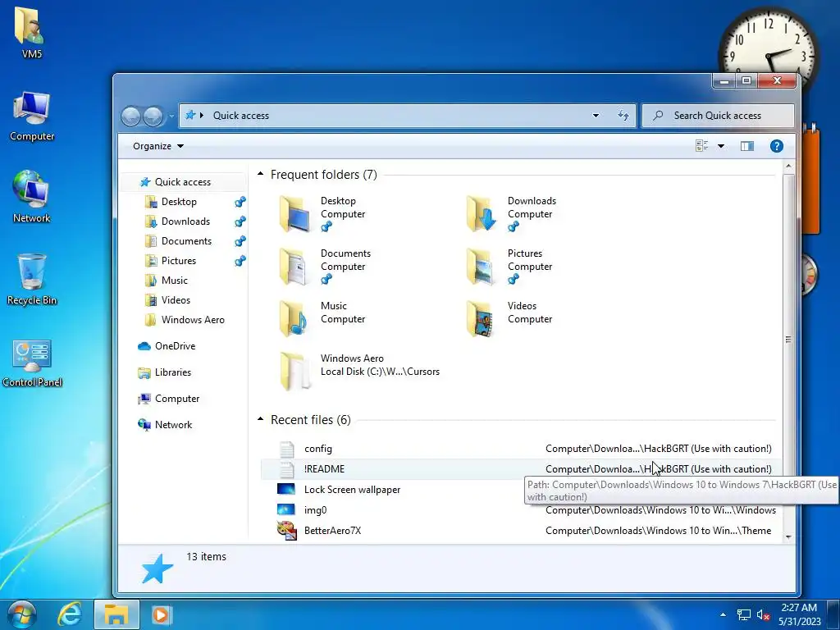Show hidden system tray icons
The width and height of the screenshot is (840, 630).
(723, 614)
